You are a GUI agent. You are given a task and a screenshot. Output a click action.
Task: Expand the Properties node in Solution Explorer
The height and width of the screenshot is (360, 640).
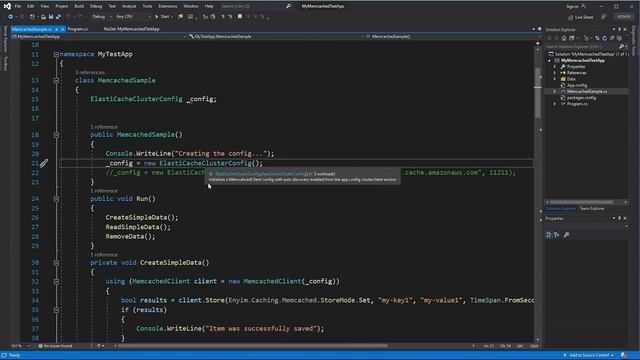pyautogui.click(x=554, y=67)
